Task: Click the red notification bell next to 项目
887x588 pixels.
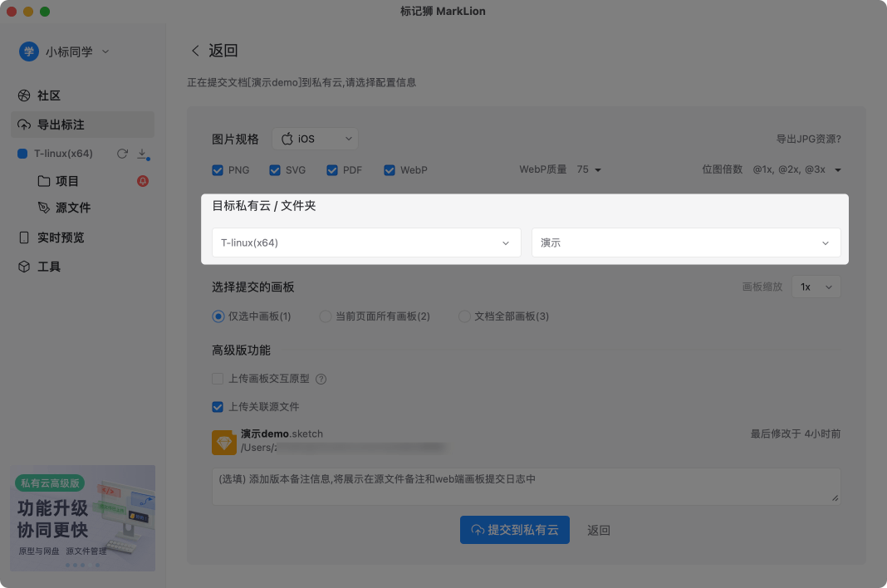Action: (x=142, y=181)
